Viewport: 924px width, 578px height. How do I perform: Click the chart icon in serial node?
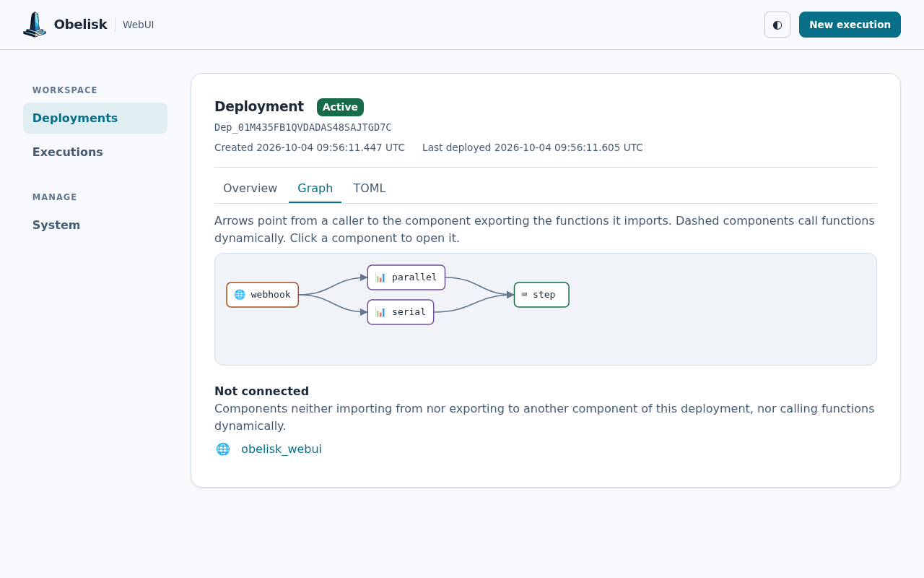[x=380, y=312]
